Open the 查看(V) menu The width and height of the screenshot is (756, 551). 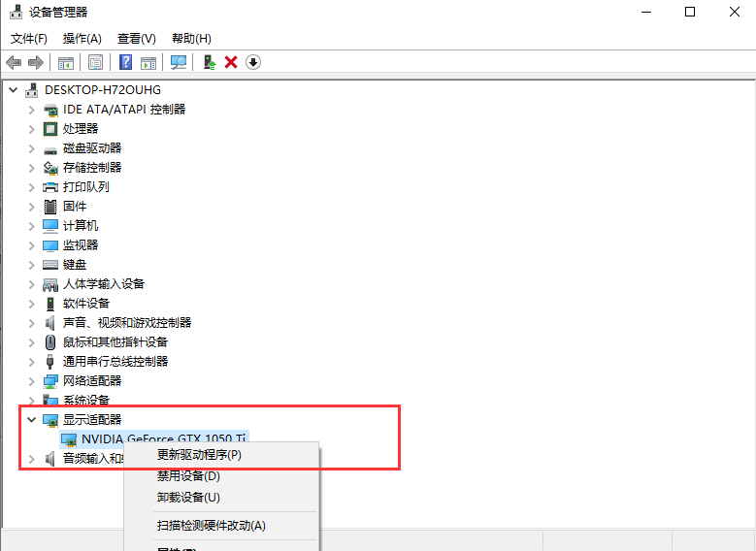coord(136,39)
